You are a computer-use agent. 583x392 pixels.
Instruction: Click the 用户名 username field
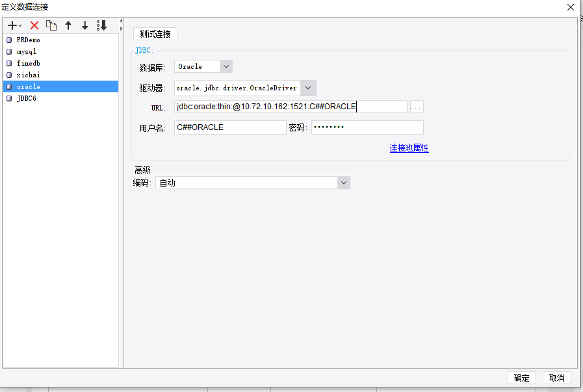pyautogui.click(x=230, y=127)
